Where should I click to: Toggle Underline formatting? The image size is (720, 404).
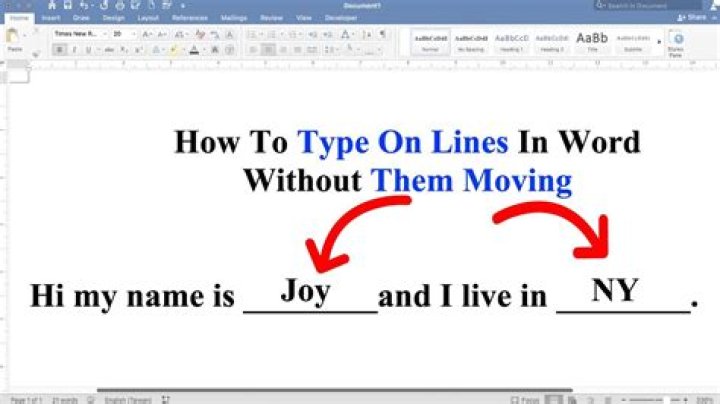tap(88, 49)
